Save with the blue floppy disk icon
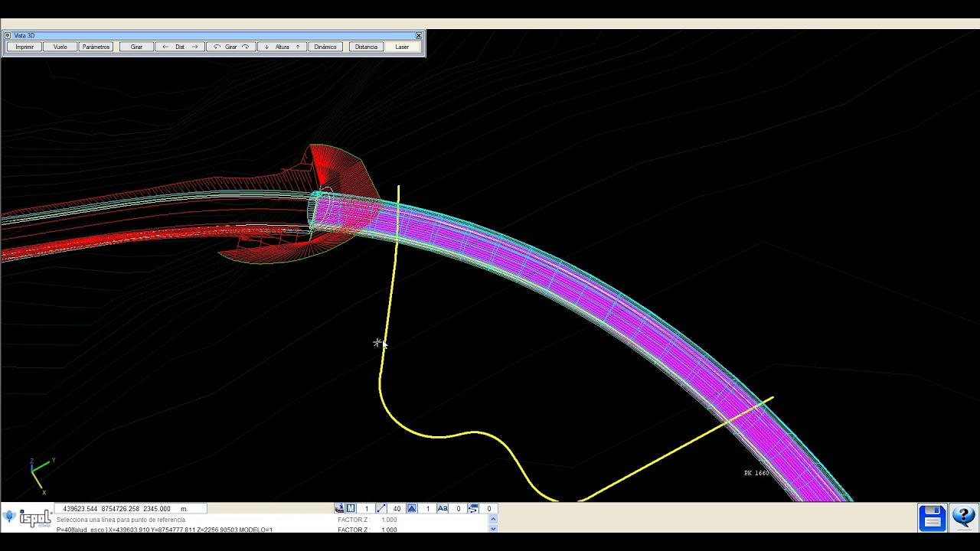980x551 pixels. point(932,518)
